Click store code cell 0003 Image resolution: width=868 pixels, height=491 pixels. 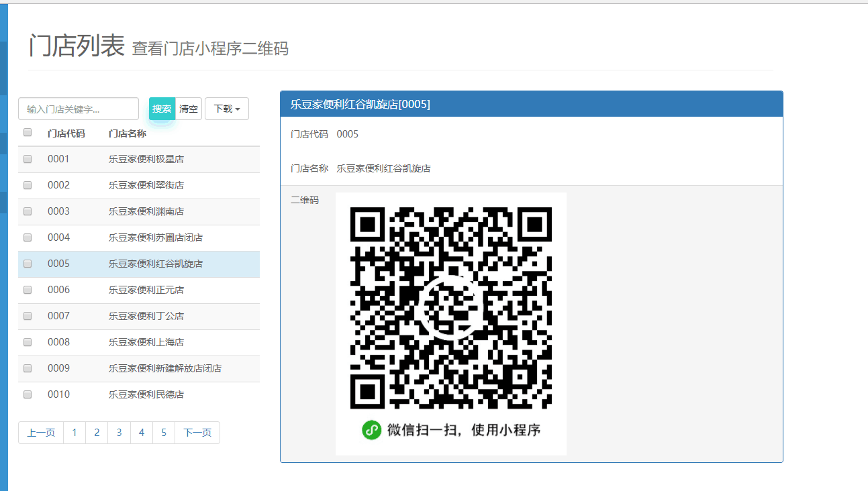[x=58, y=211]
